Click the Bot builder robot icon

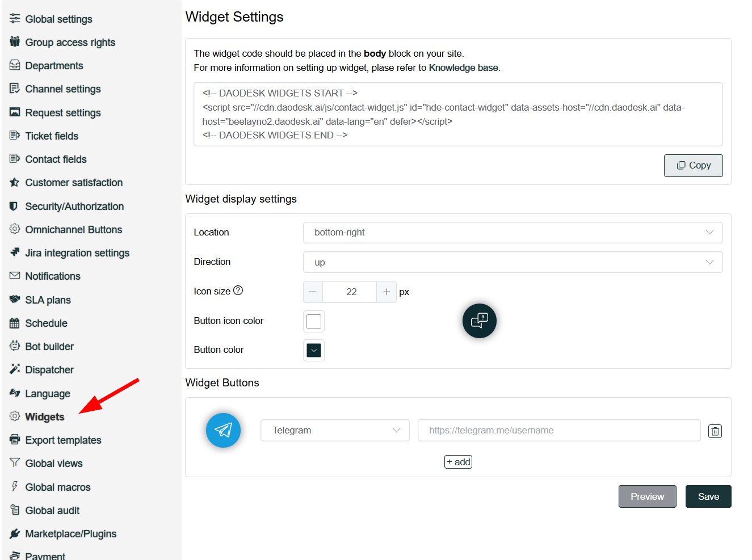(x=15, y=346)
